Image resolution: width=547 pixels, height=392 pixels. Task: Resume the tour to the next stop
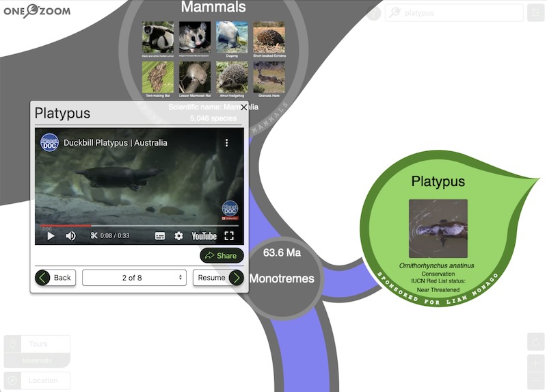[218, 278]
